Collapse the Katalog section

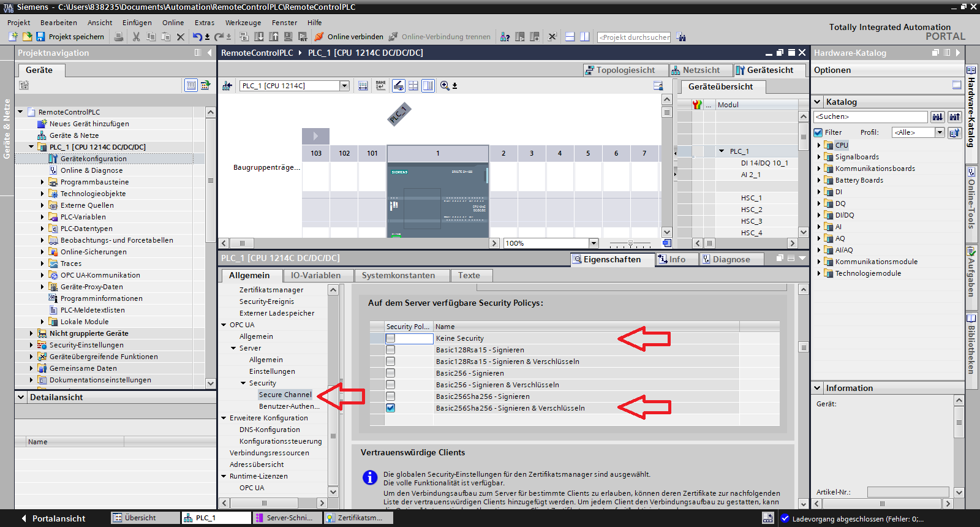point(818,102)
